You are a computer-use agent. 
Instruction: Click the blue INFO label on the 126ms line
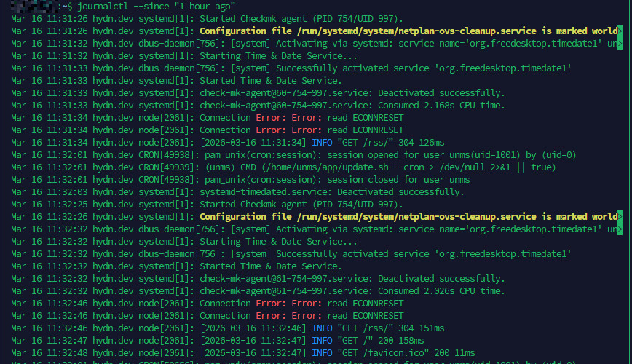322,143
